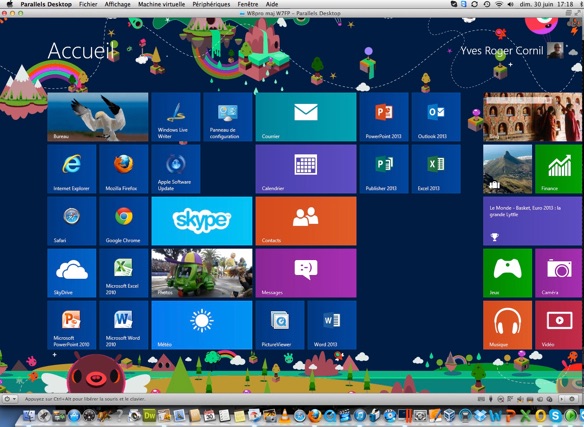Image resolution: width=584 pixels, height=427 pixels.
Task: Launch the Skype tile
Action: 202,221
